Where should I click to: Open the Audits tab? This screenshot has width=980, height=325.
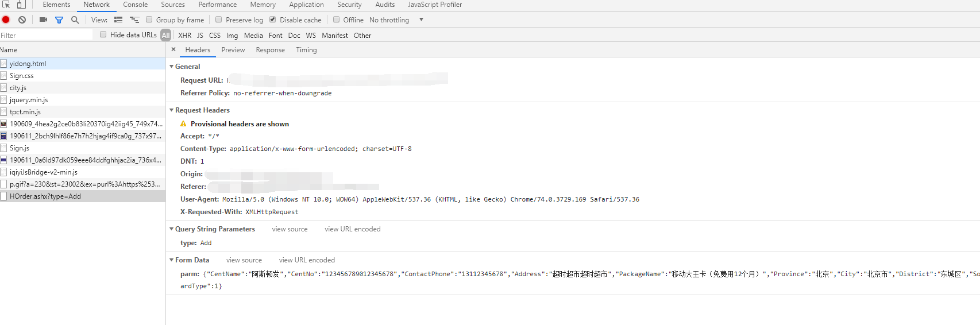385,5
